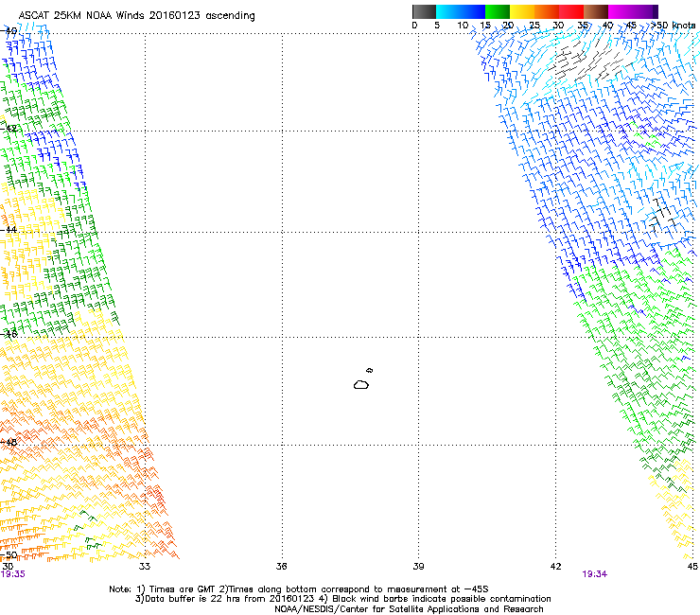The height and width of the screenshot is (615, 700).
Task: Click the "36" longitude label
Action: (281, 567)
